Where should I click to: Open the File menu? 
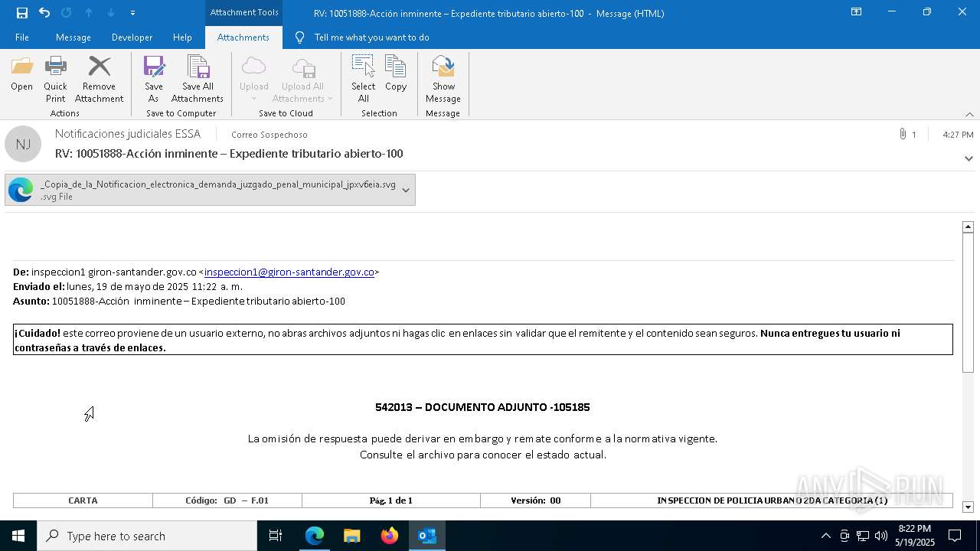tap(22, 37)
